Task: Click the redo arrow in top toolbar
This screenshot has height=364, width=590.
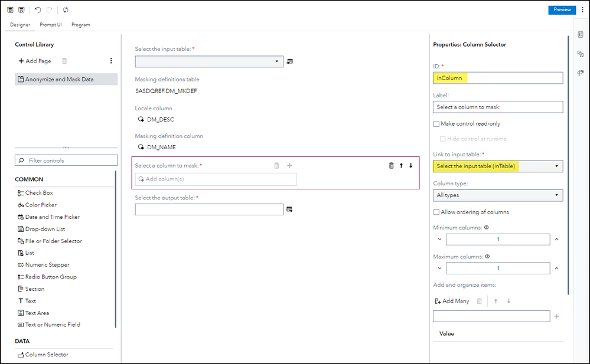Action: (x=49, y=10)
